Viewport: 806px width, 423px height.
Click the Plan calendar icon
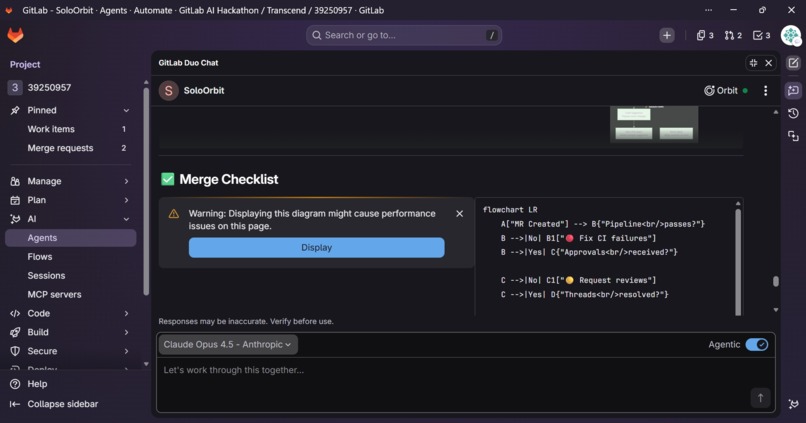click(15, 200)
